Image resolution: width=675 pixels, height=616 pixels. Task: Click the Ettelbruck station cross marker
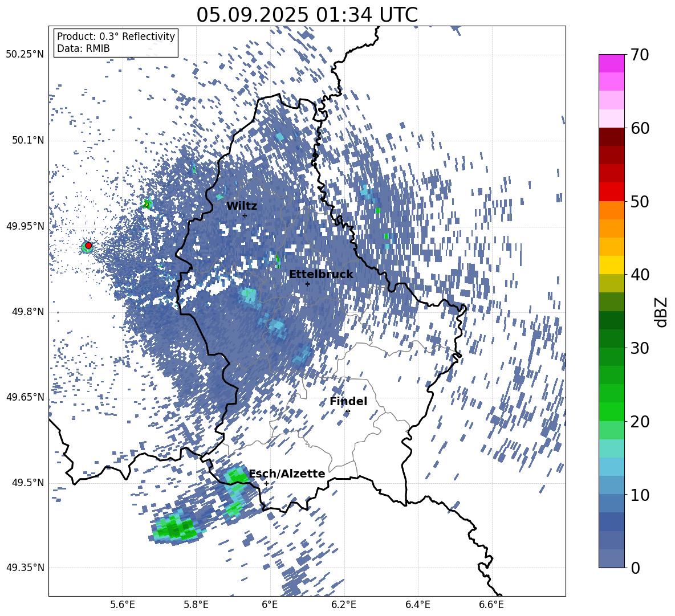pos(307,284)
